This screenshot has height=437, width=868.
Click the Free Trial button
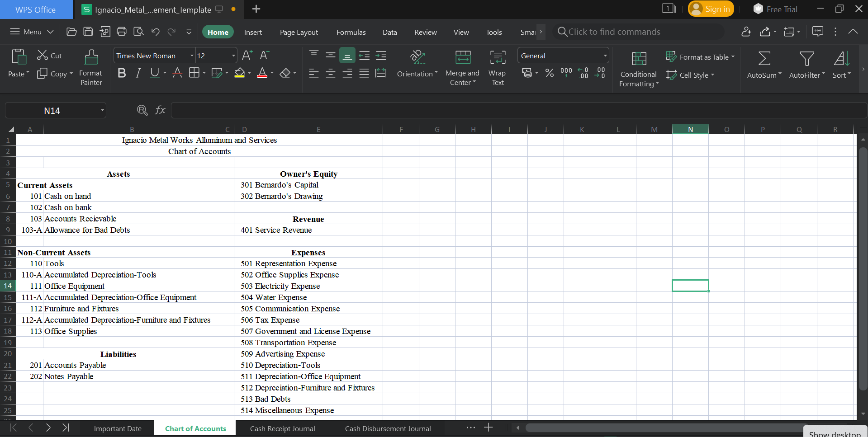[x=775, y=9]
